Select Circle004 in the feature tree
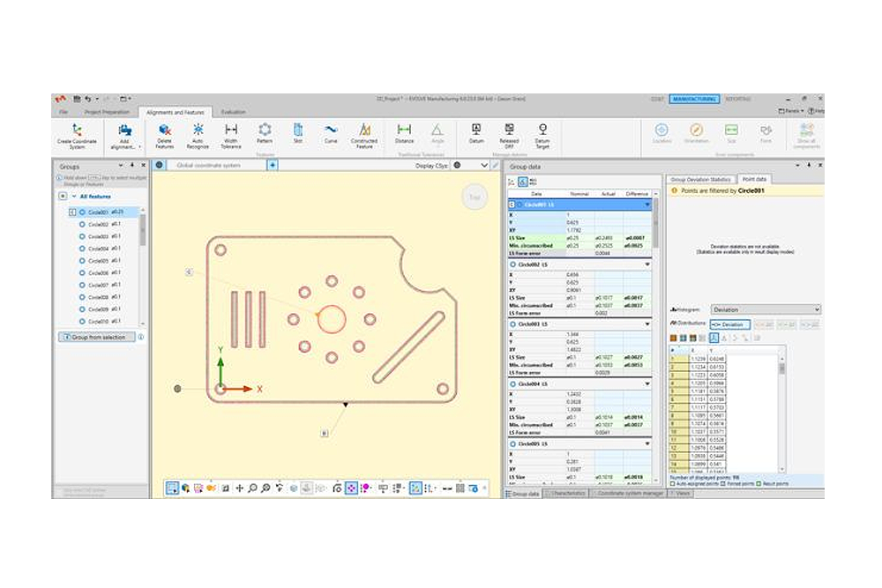This screenshot has height=588, width=882. click(x=98, y=249)
